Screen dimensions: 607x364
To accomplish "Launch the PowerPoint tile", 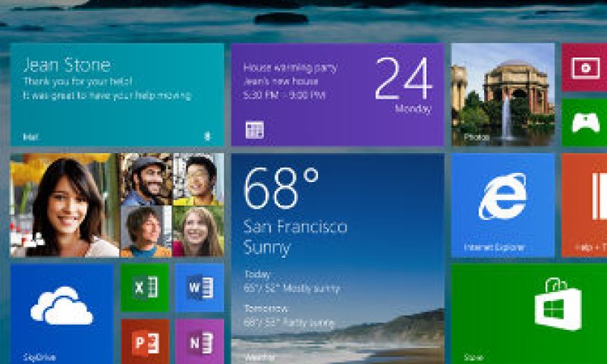I will pos(145,341).
